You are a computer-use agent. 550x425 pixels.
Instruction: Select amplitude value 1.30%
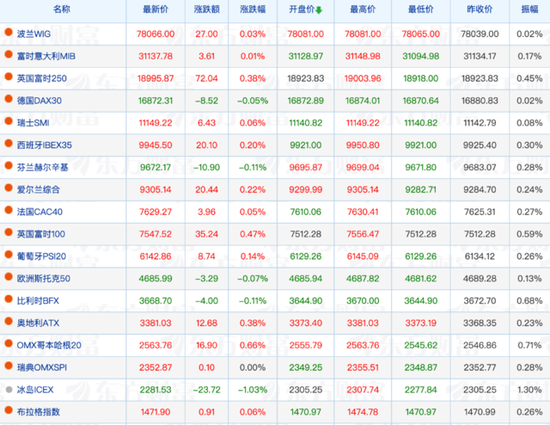[530, 390]
